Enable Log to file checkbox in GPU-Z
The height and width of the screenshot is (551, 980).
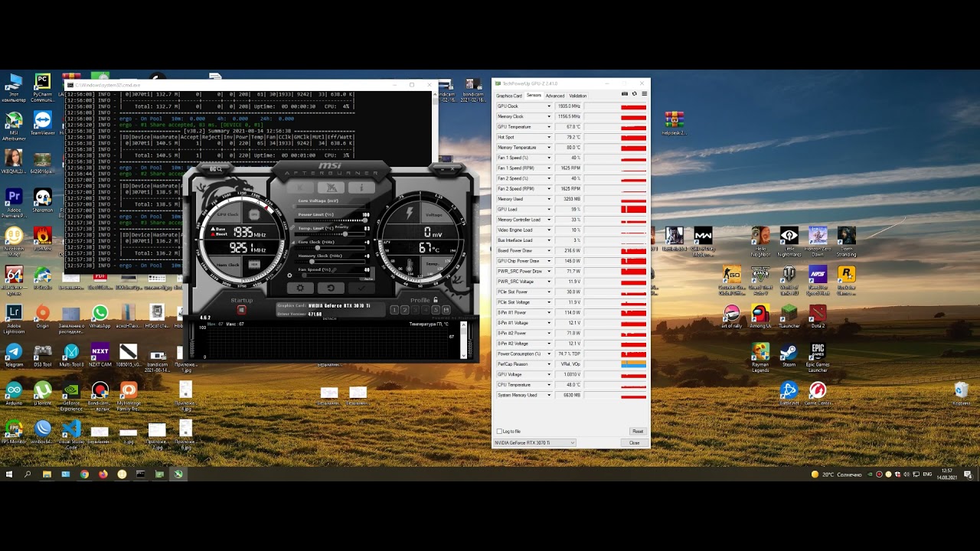click(x=500, y=432)
